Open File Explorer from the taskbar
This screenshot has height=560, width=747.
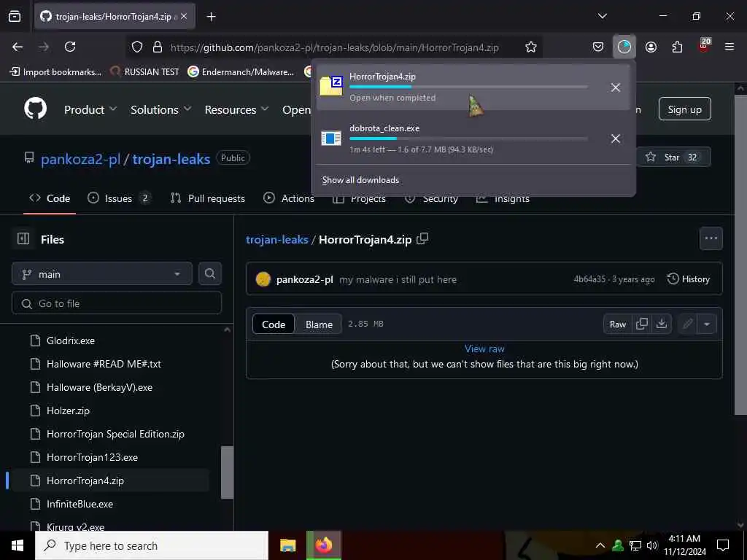point(287,545)
